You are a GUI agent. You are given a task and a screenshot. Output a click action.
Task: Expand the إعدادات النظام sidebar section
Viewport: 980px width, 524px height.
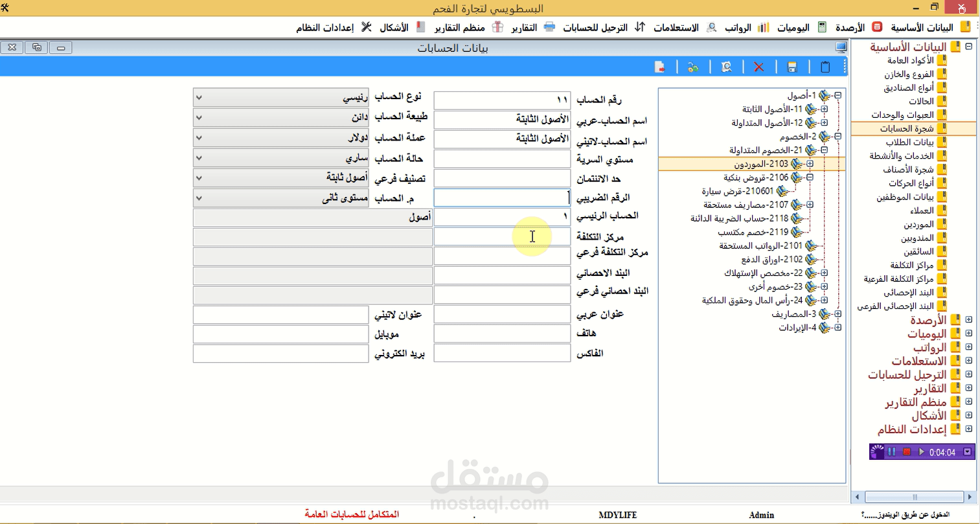click(968, 429)
